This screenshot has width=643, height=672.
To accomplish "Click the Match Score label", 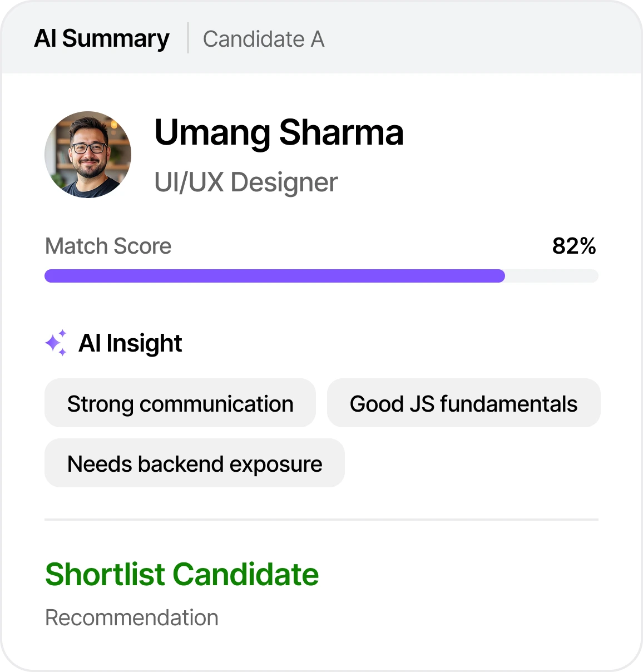I will (108, 246).
